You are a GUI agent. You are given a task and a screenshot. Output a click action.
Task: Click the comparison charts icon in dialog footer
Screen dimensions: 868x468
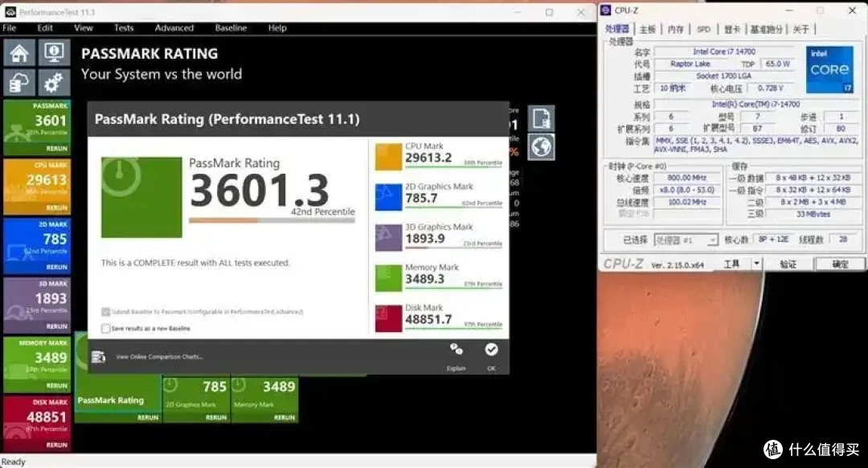[x=99, y=357]
